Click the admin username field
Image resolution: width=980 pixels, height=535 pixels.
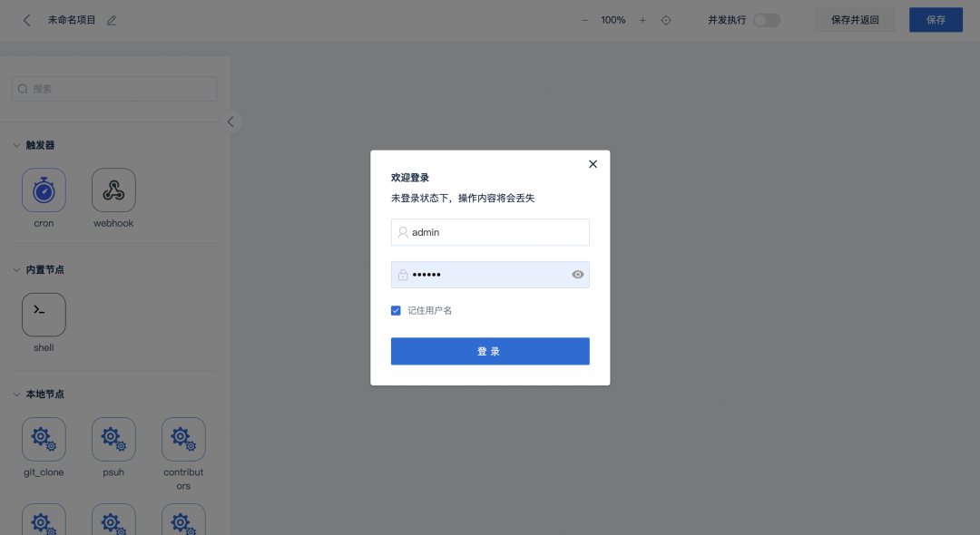(x=490, y=232)
